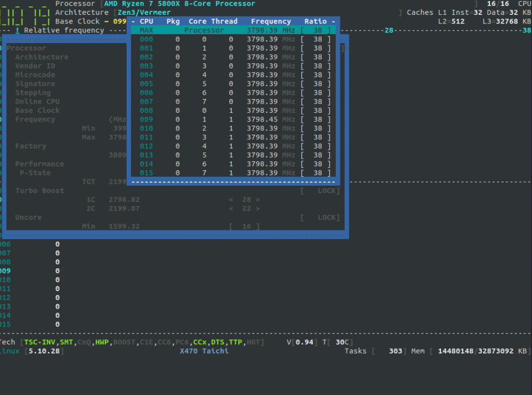Select CPU 008 row in the frequency popup
The image size is (532, 395).
pos(234,110)
